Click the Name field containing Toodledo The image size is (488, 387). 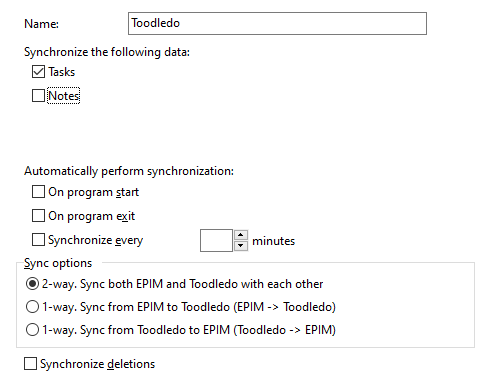277,23
